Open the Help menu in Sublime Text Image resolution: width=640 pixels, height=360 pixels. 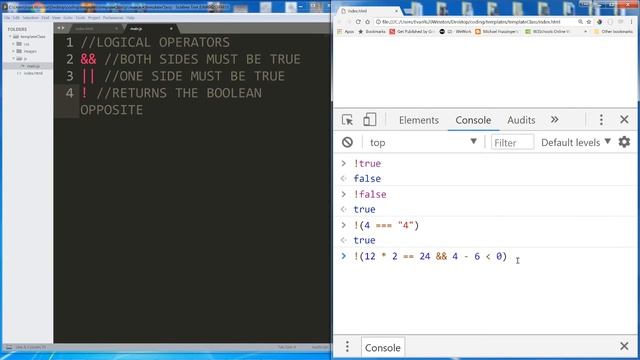point(130,18)
